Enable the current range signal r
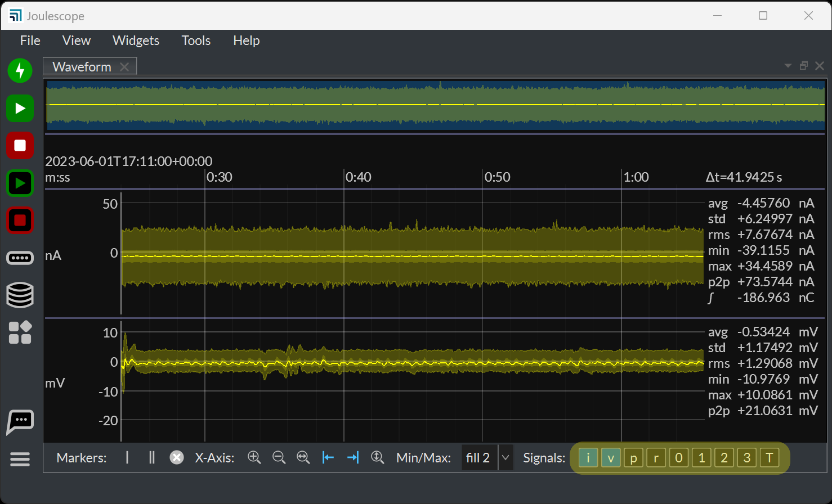832x504 pixels. (656, 458)
